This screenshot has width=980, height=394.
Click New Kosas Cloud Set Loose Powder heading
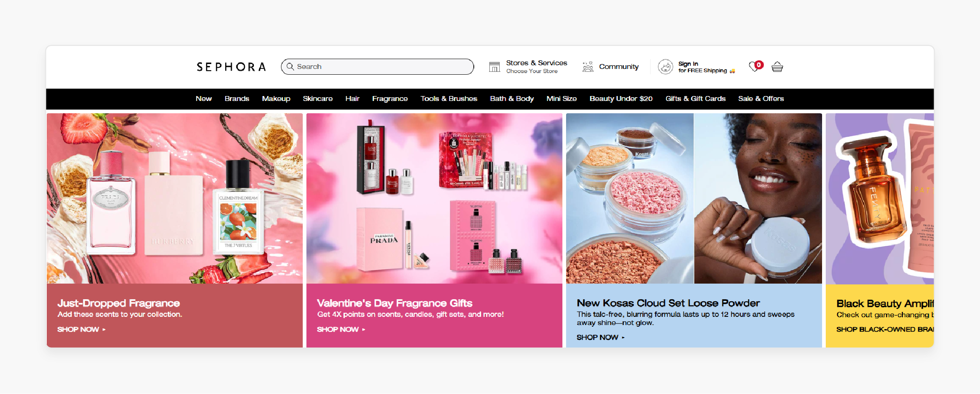[668, 303]
